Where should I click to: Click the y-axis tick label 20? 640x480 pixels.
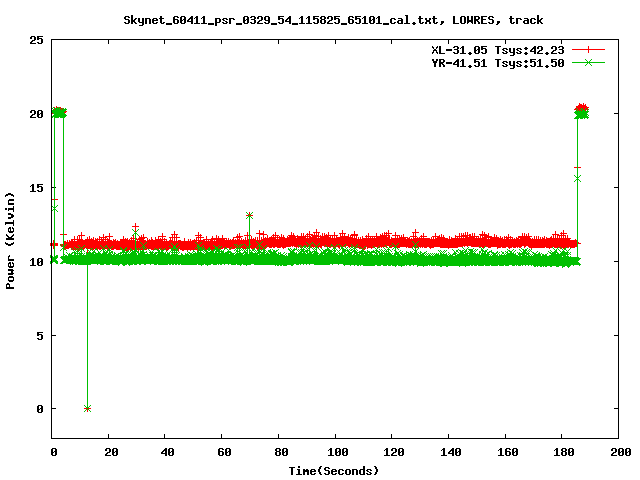(36, 114)
